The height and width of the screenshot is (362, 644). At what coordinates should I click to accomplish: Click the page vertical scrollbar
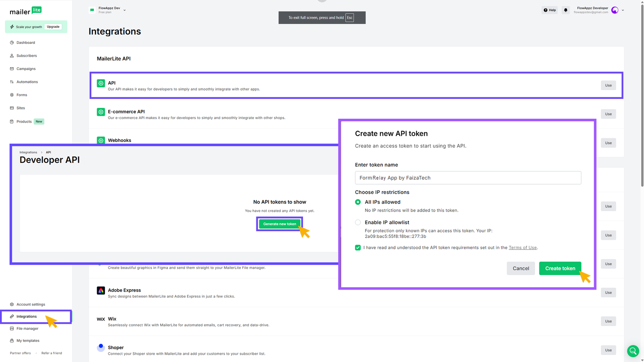642,95
